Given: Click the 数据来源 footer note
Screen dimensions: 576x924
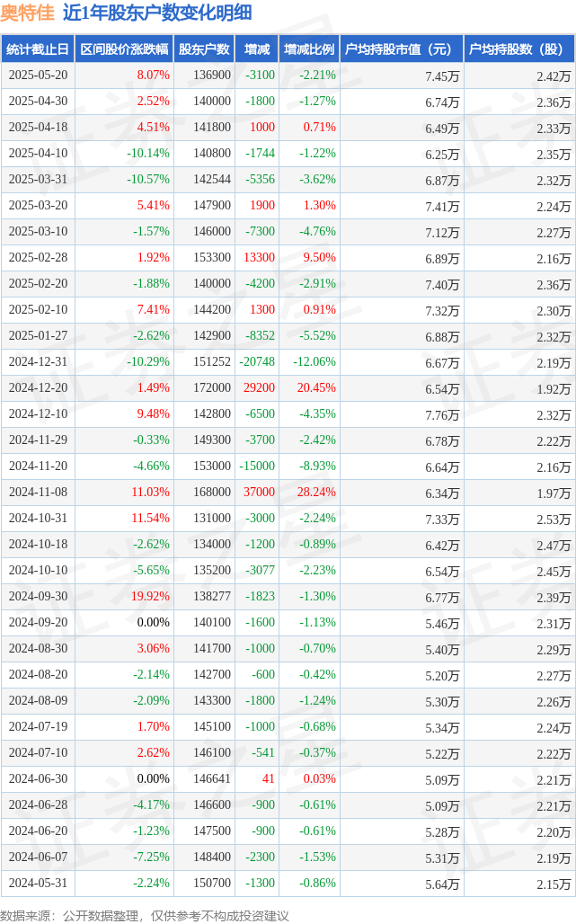Looking at the screenshot, I should [145, 916].
